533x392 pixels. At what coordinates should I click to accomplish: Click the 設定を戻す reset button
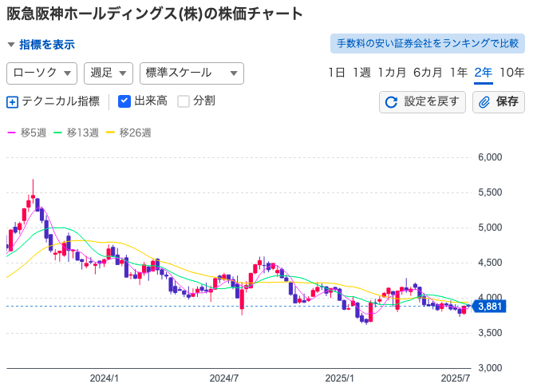[x=422, y=102]
